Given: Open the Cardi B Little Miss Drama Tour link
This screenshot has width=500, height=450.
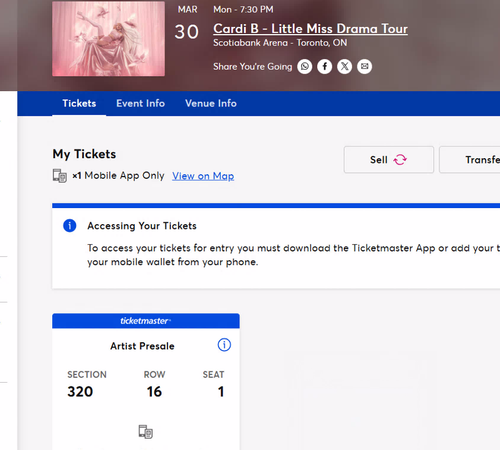Looking at the screenshot, I should (310, 29).
